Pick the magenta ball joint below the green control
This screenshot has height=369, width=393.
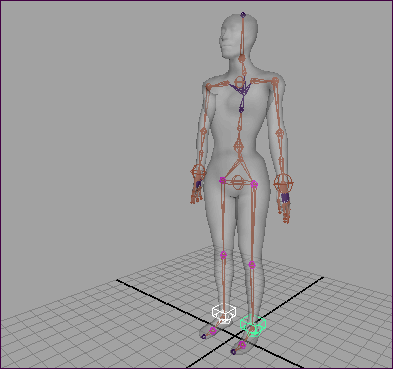[242, 345]
